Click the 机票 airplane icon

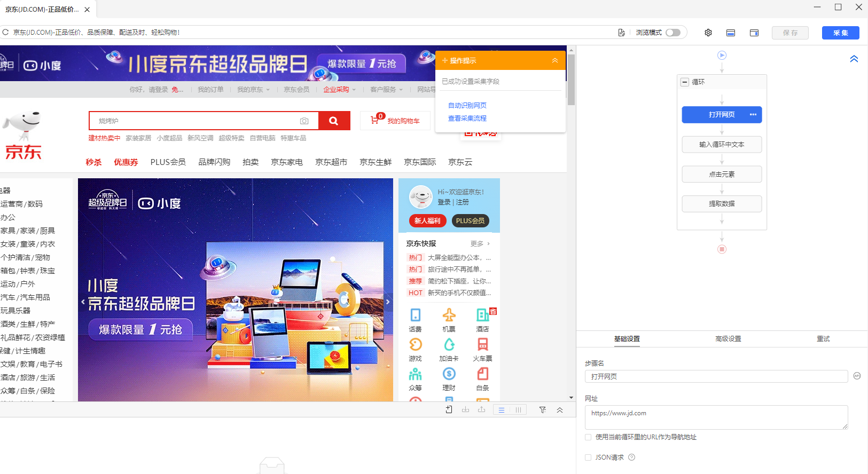pos(449,315)
